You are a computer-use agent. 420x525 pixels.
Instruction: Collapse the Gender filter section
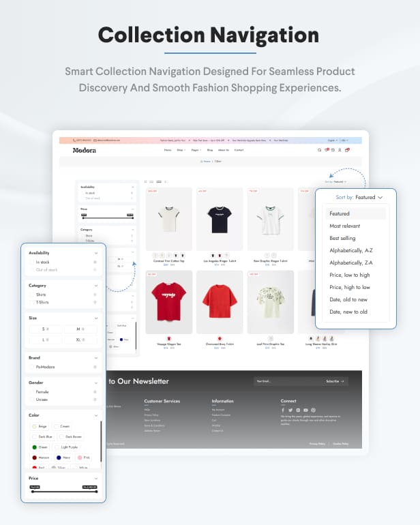pyautogui.click(x=96, y=382)
